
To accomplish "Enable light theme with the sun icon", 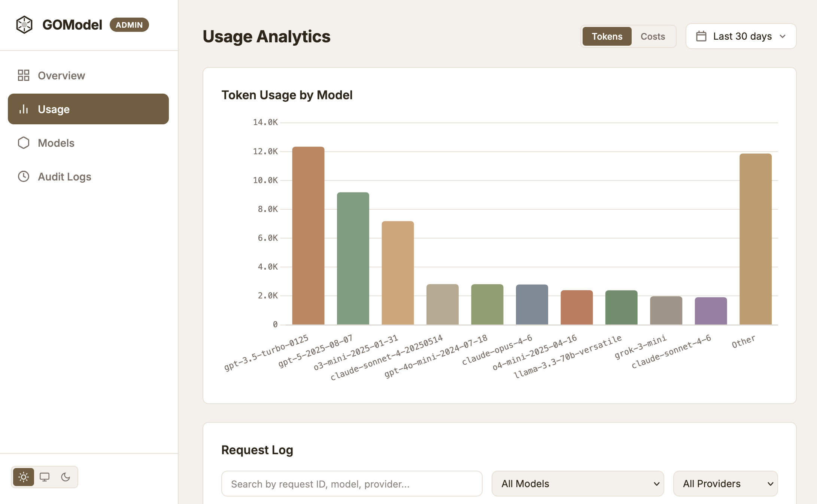I will tap(24, 477).
